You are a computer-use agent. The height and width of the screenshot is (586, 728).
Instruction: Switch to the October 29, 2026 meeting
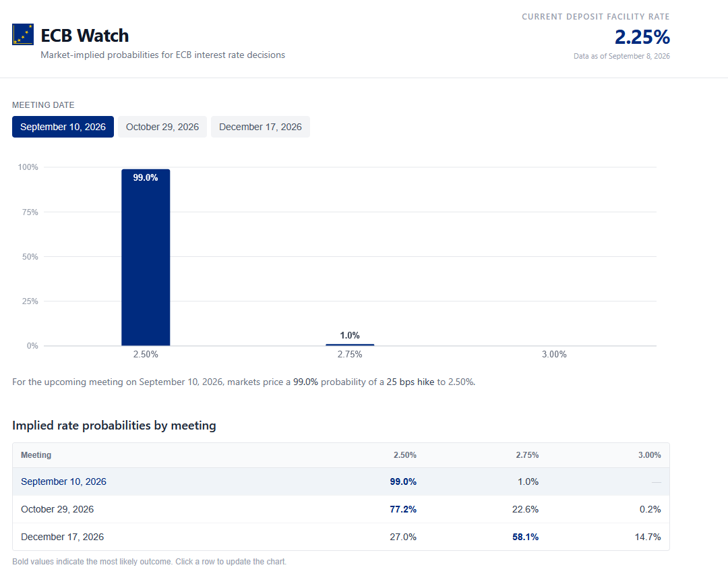click(162, 127)
